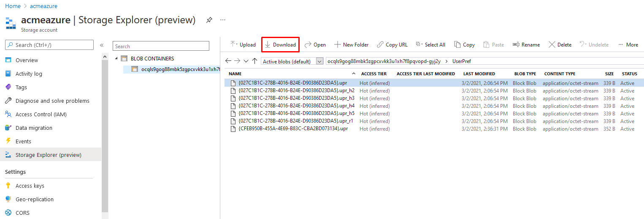Click the forward navigation arrow

pos(237,61)
